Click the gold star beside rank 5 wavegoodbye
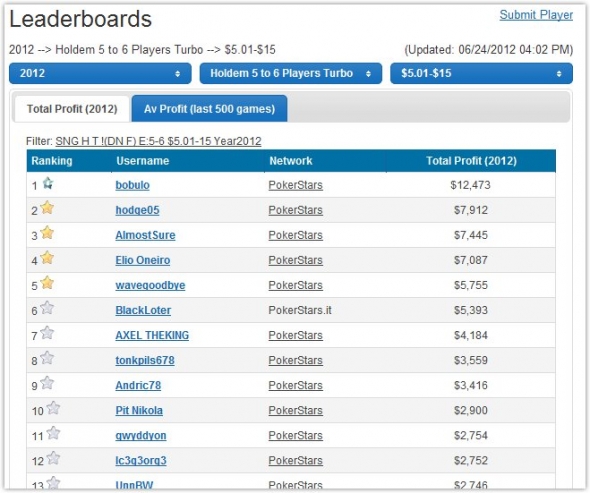Image resolution: width=590 pixels, height=493 pixels. [47, 283]
